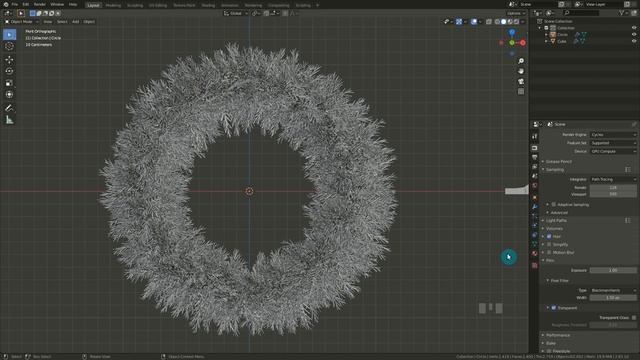Open the Device dropdown

pos(613,151)
